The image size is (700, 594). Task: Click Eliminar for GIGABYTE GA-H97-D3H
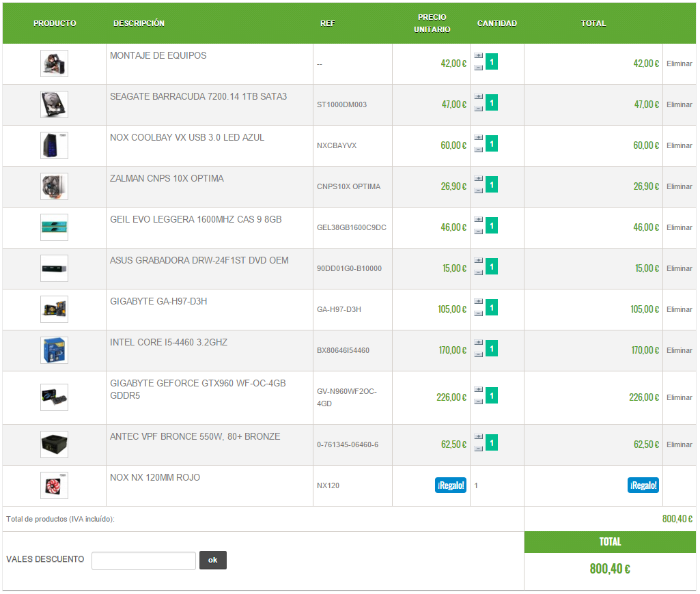click(x=679, y=310)
